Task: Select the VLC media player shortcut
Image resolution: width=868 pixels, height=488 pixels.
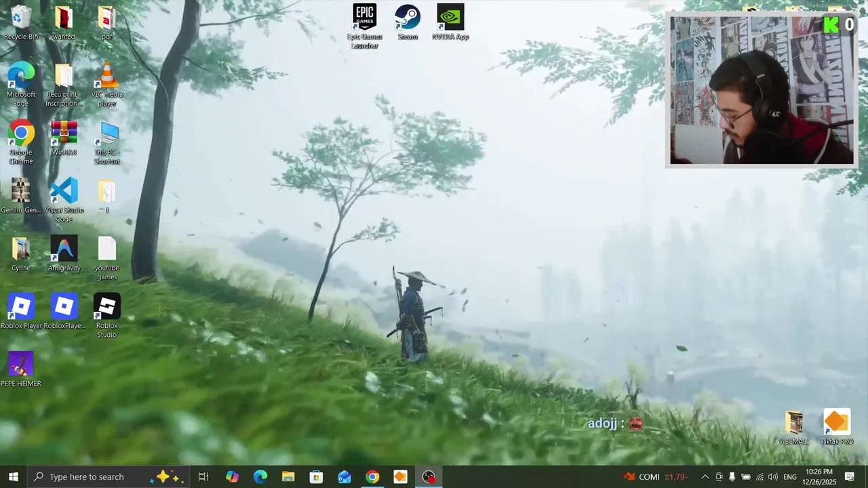Action: tap(106, 84)
